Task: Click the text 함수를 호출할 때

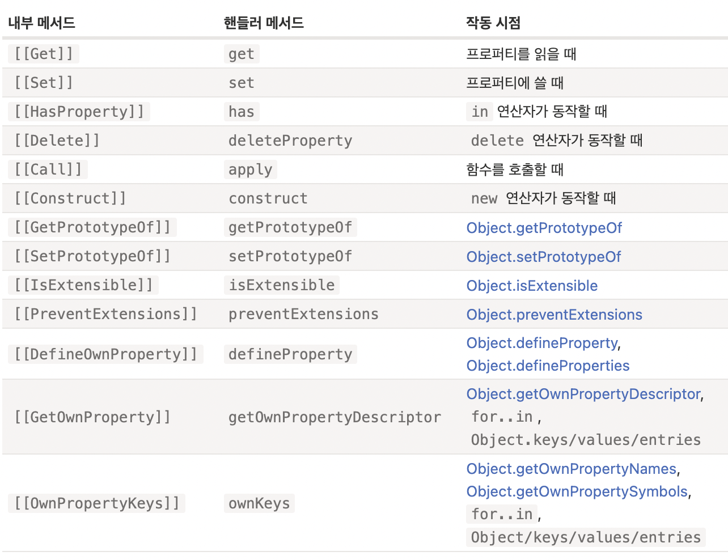Action: point(515,169)
